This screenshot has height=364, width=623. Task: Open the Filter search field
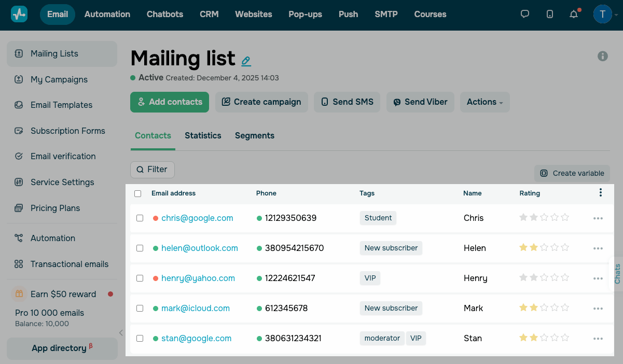pyautogui.click(x=153, y=170)
